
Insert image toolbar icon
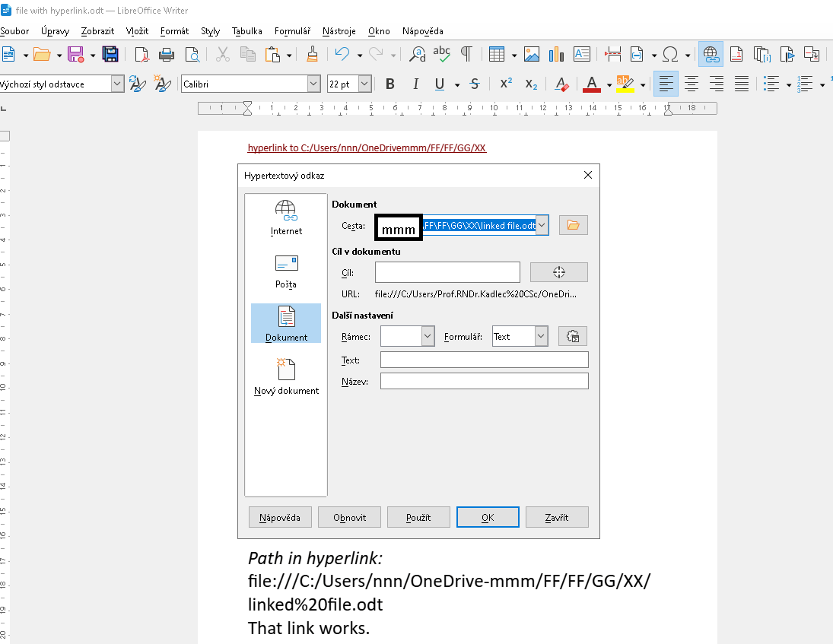[531, 54]
